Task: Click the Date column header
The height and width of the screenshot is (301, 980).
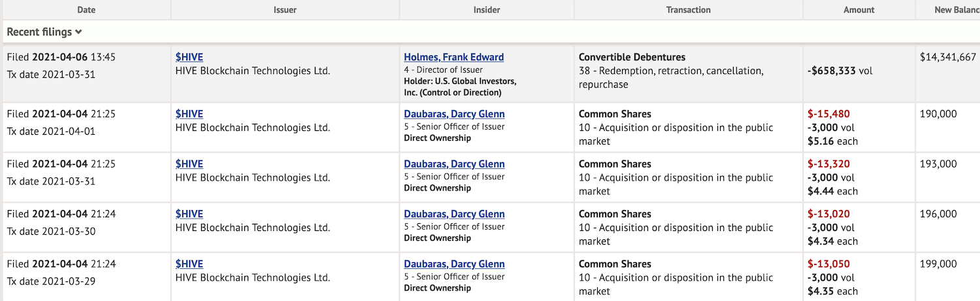Action: (x=86, y=10)
